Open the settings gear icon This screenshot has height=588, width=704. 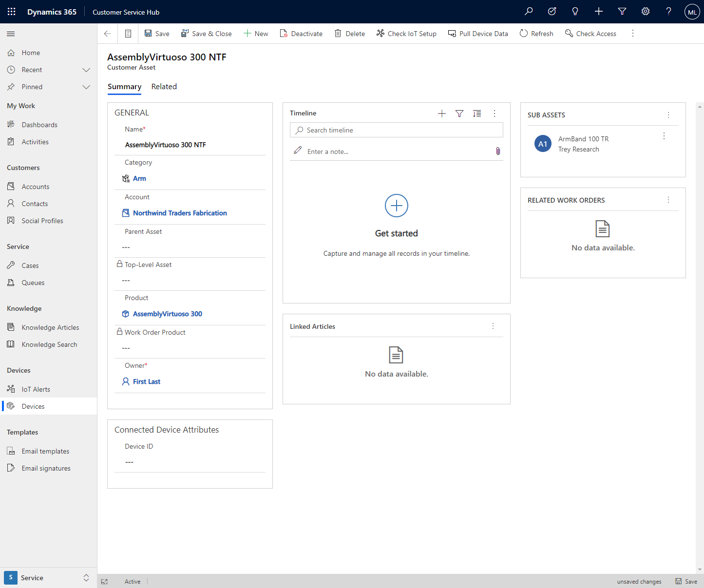pos(646,12)
